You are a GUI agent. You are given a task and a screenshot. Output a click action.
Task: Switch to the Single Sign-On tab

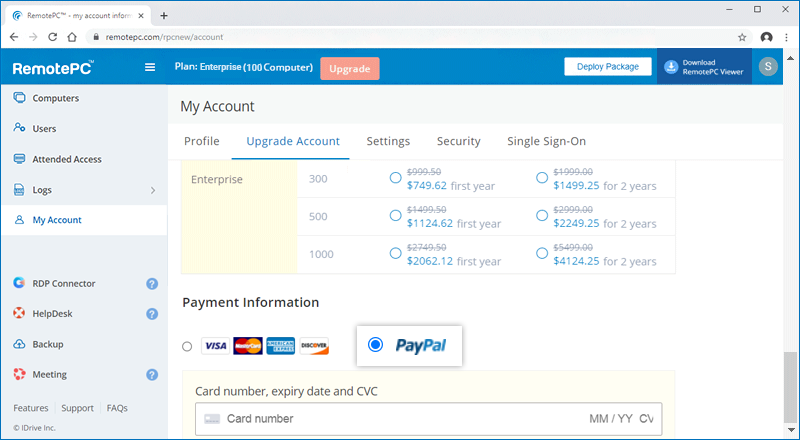(546, 141)
